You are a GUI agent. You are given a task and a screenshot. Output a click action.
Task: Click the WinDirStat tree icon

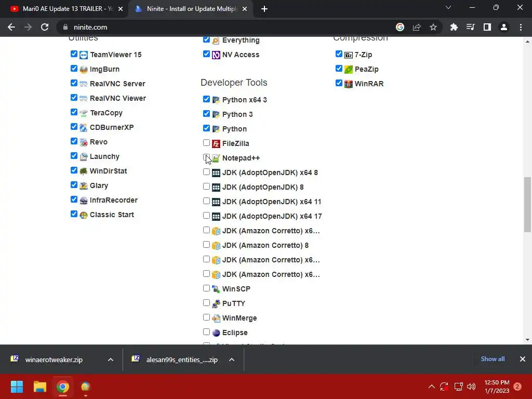[x=84, y=171]
